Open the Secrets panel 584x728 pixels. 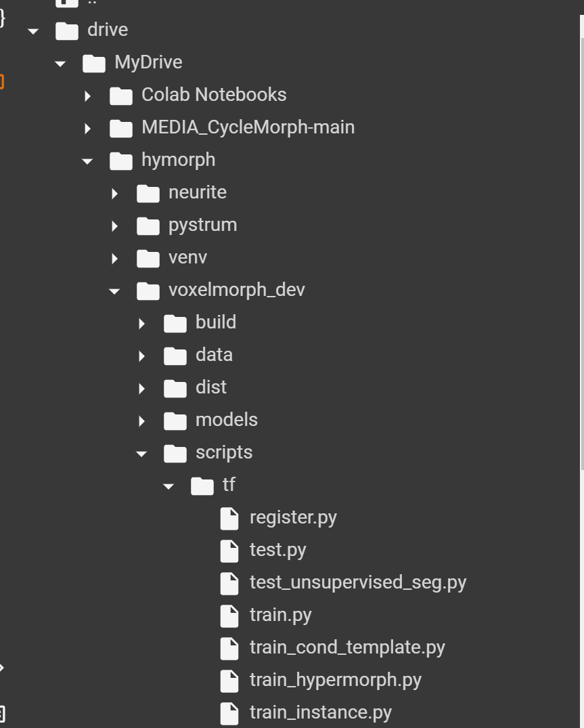(2, 81)
